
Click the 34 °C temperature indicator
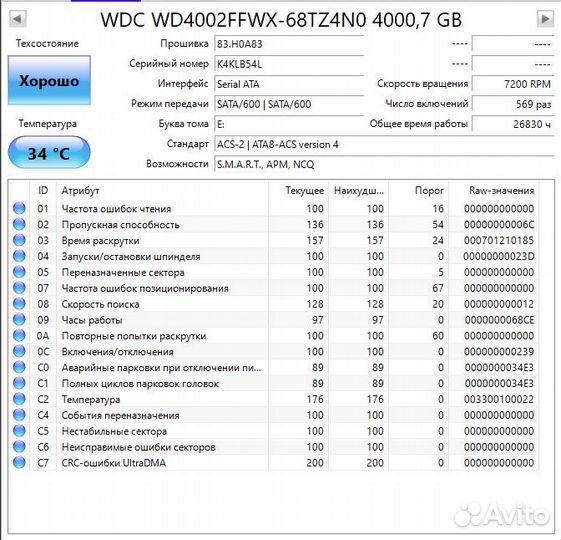pyautogui.click(x=49, y=153)
